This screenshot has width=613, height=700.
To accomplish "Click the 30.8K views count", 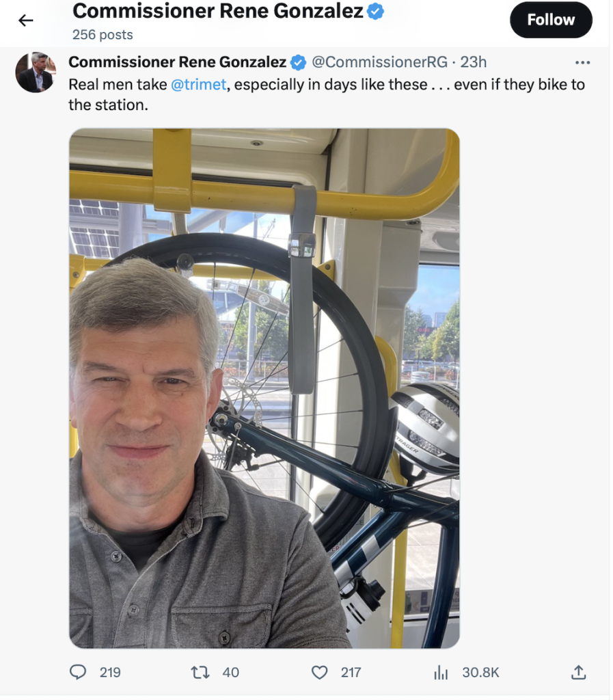I will tap(480, 673).
